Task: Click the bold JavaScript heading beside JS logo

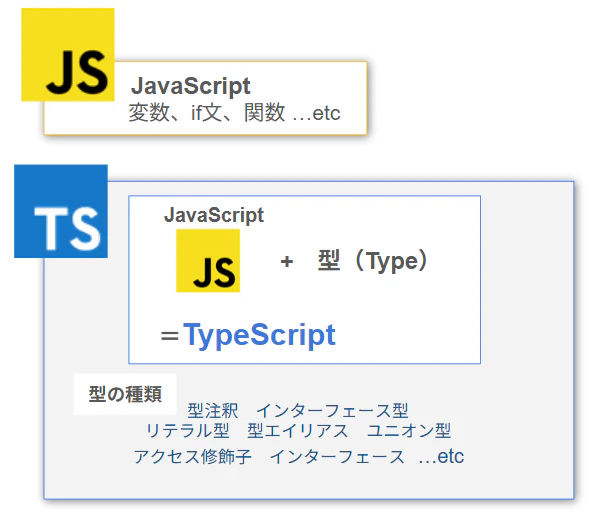Action: coord(190,86)
